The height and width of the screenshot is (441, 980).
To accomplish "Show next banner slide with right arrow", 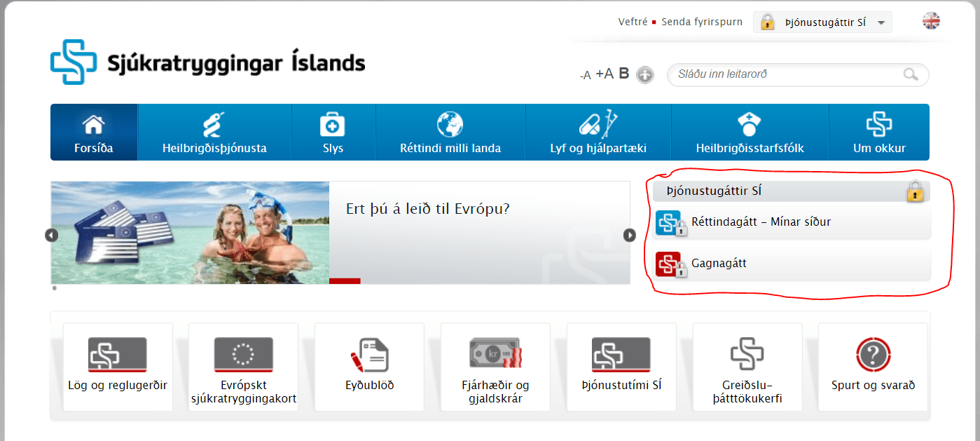I will coord(630,235).
